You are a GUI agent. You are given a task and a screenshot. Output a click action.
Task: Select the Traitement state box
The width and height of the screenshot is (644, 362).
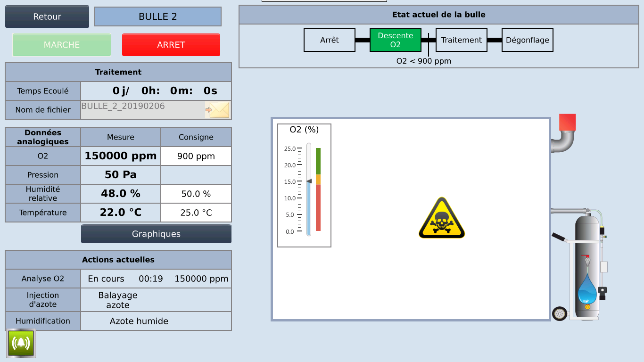[x=461, y=40]
